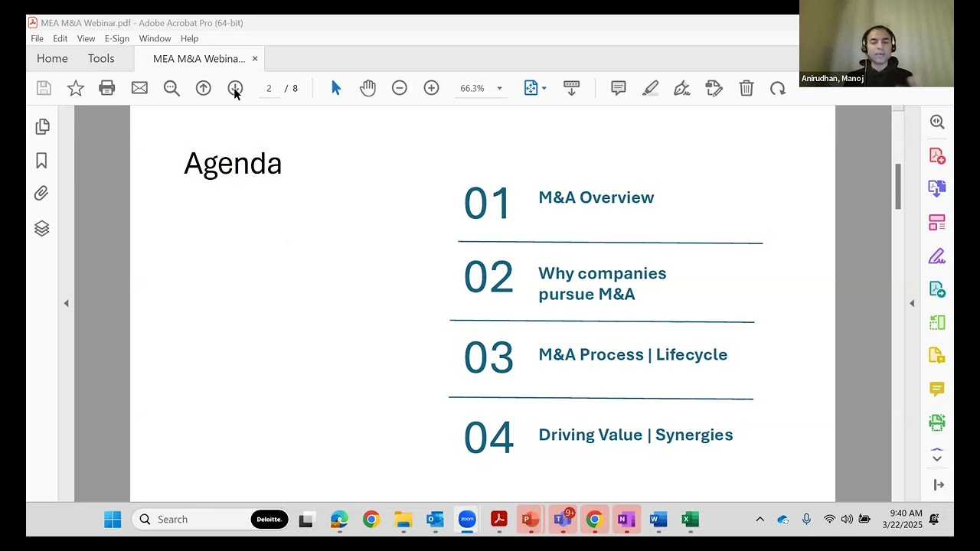
Task: Expand right tools pane with arrow-bar icon
Action: (939, 484)
